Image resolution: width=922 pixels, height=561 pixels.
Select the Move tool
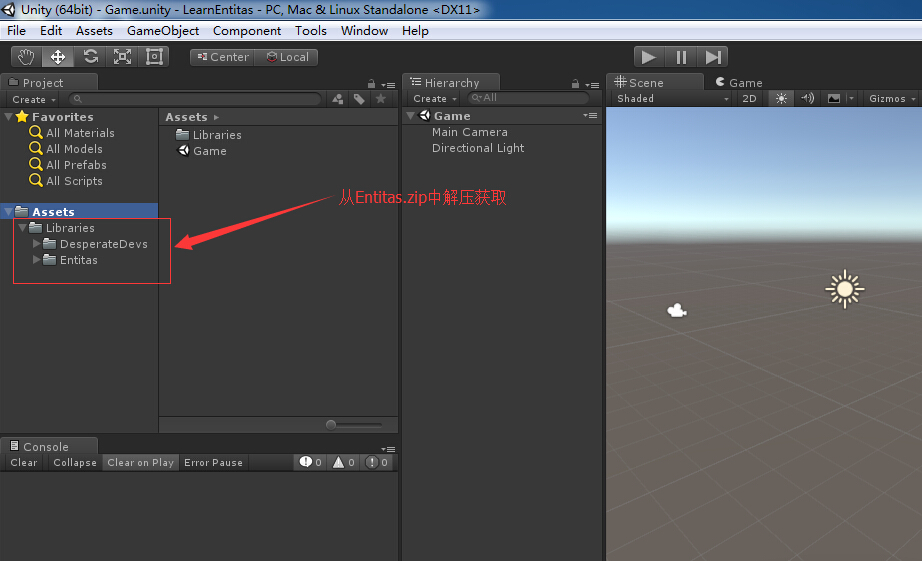58,57
